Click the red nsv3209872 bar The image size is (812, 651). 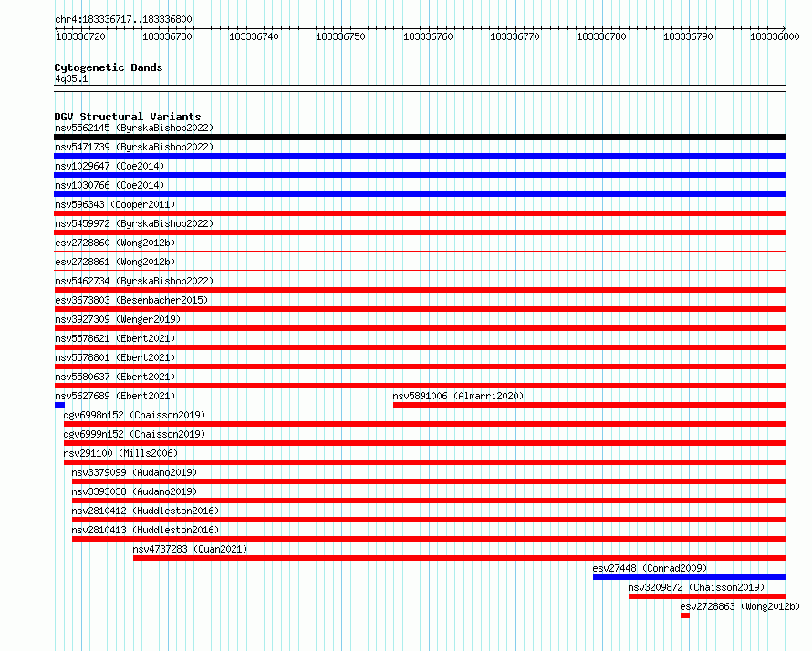[707, 596]
